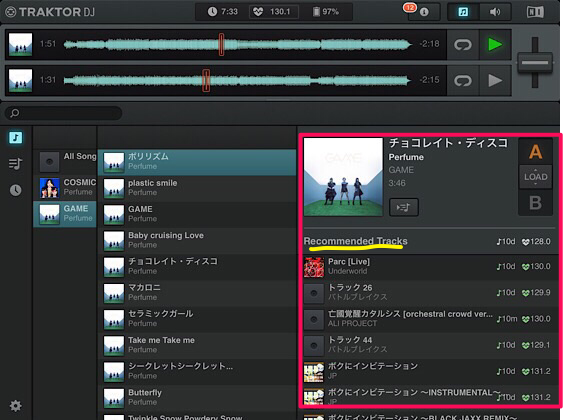Click deck B waveform playhead marker
The image size is (563, 420).
[206, 80]
